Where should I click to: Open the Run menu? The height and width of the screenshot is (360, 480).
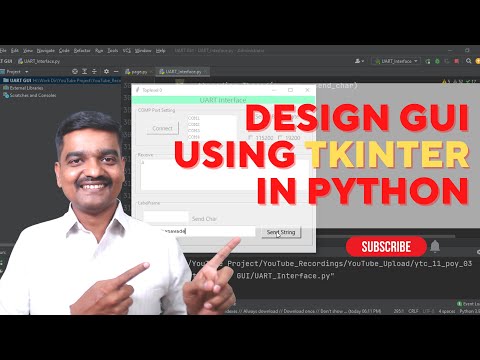pos(99,51)
